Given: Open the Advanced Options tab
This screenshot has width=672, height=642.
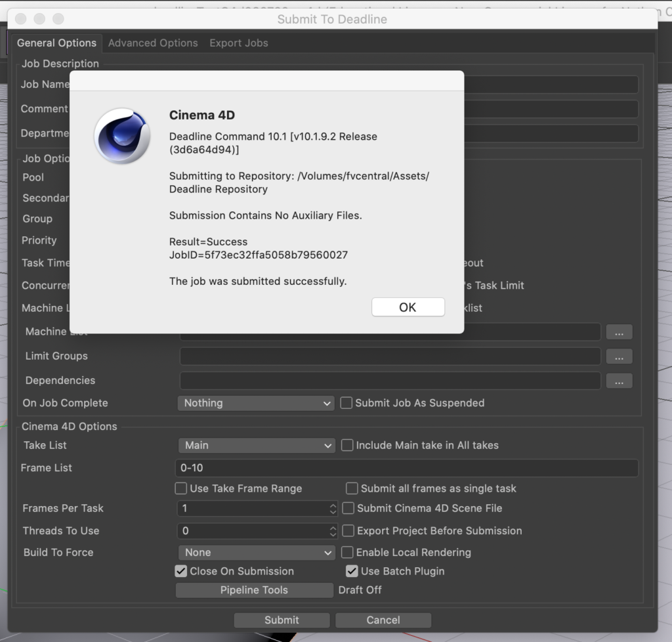Looking at the screenshot, I should (153, 43).
